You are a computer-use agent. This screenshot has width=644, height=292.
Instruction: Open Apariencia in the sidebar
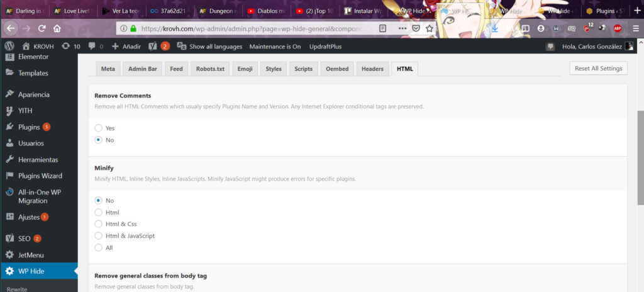(x=34, y=94)
